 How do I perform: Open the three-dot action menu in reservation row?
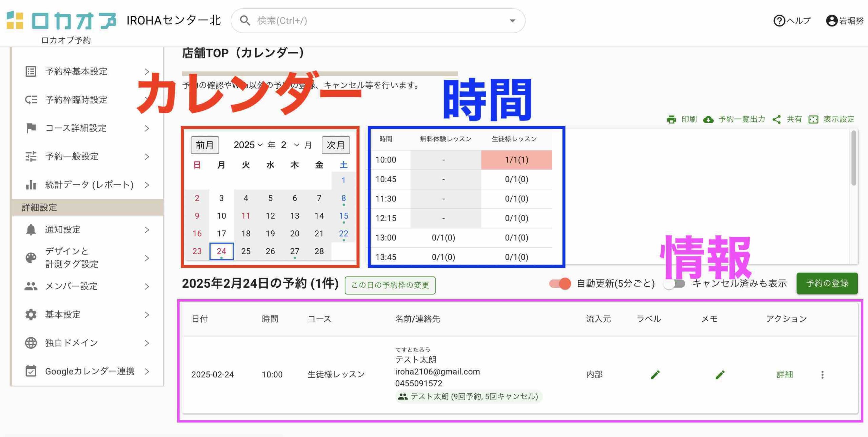click(x=822, y=375)
